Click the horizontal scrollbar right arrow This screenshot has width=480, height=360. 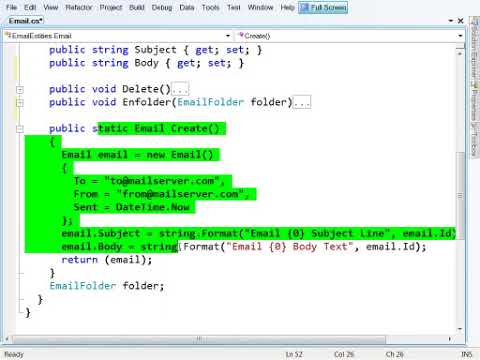[450, 339]
